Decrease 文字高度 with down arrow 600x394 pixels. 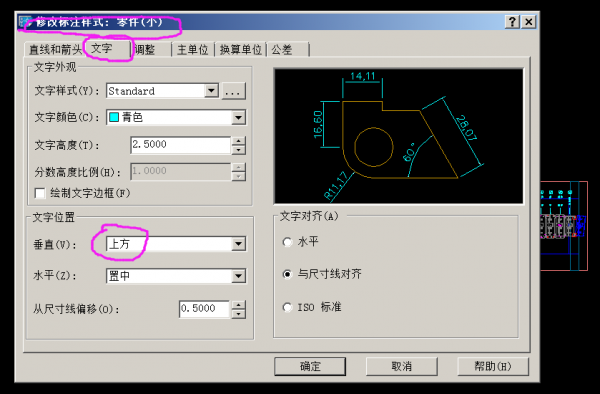[x=238, y=150]
